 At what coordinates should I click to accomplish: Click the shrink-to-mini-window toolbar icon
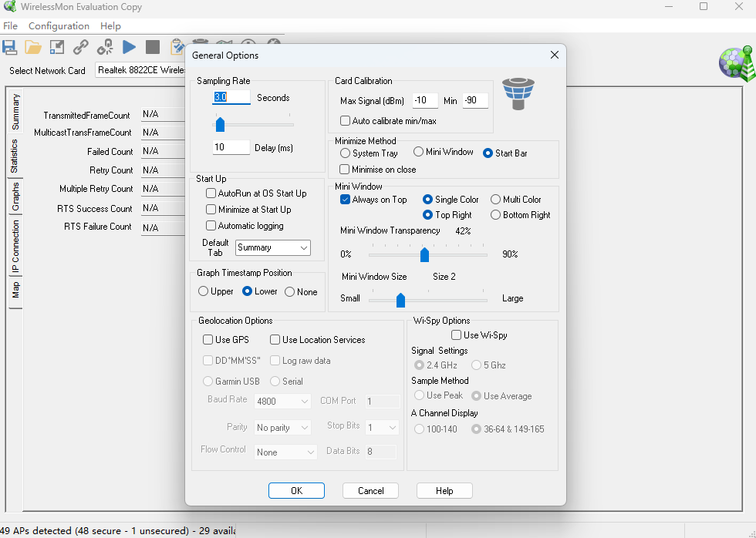[x=57, y=47]
